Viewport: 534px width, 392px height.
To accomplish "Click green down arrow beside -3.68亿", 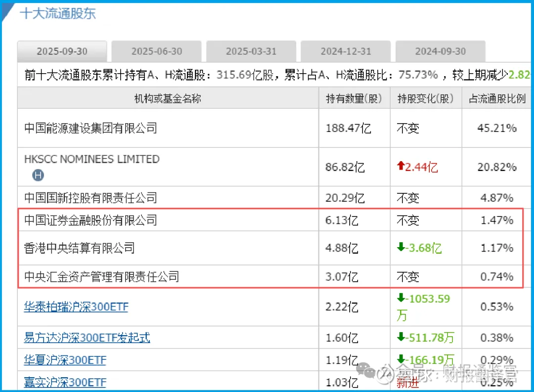I will coord(401,247).
